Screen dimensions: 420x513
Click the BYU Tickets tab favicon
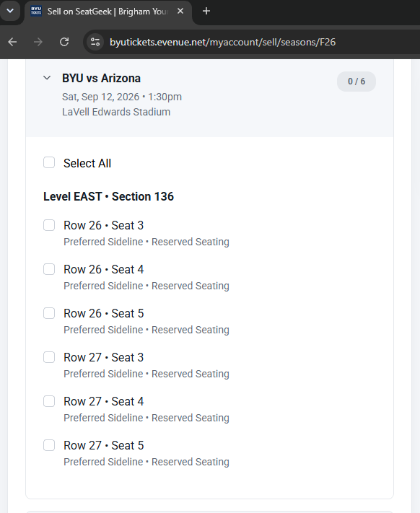click(x=36, y=11)
